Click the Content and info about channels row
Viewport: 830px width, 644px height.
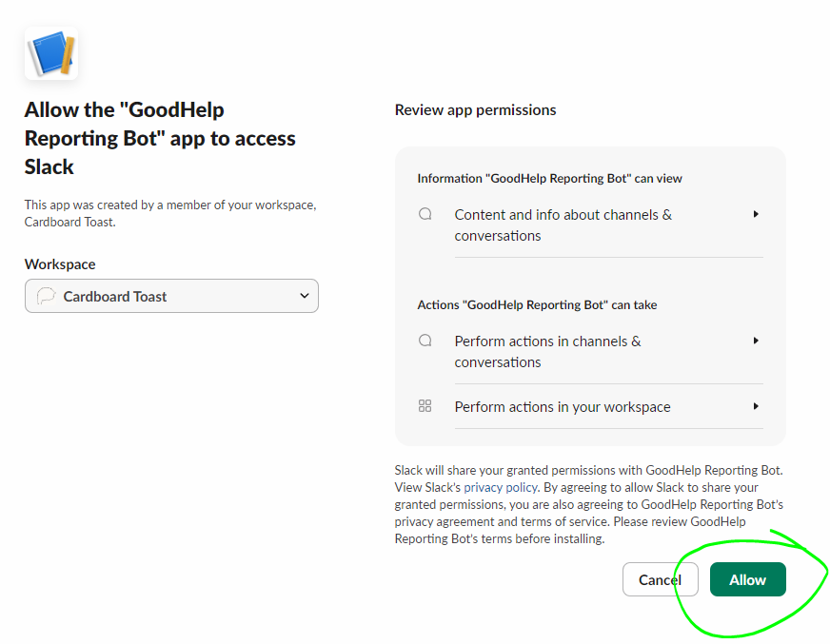(563, 224)
